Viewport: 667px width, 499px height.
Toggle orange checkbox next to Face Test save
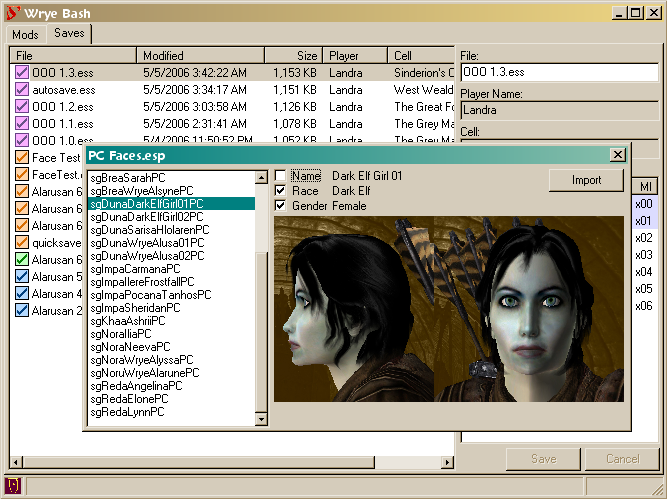(x=22, y=157)
